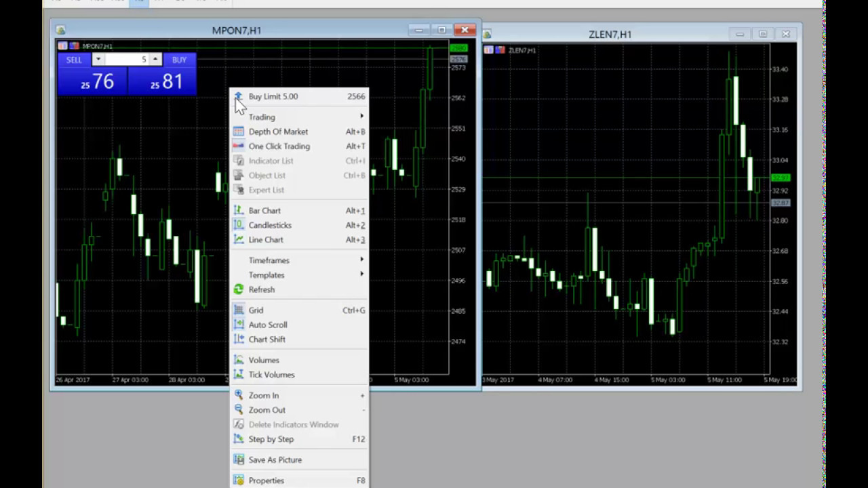Click MPON7,H1 window title bar icon

(x=60, y=30)
